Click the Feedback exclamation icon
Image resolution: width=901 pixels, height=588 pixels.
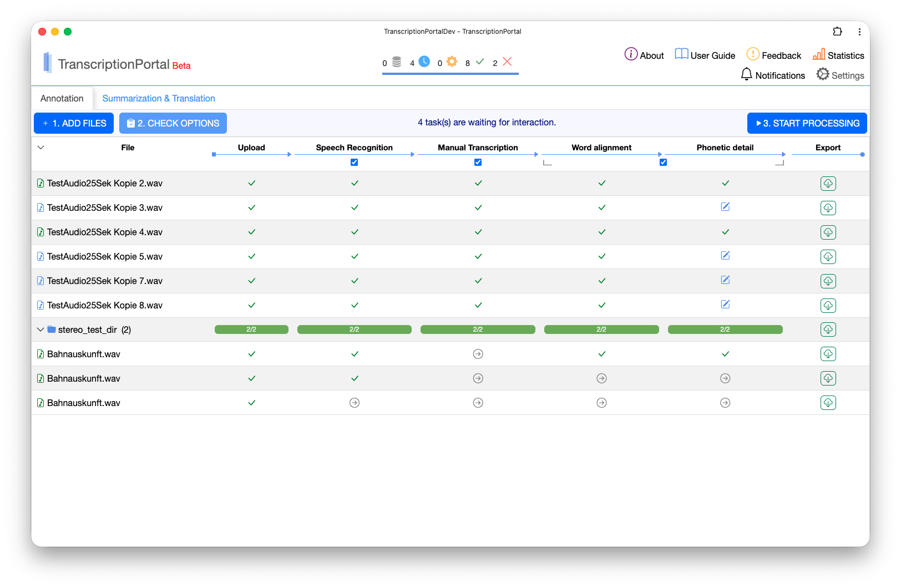[753, 54]
